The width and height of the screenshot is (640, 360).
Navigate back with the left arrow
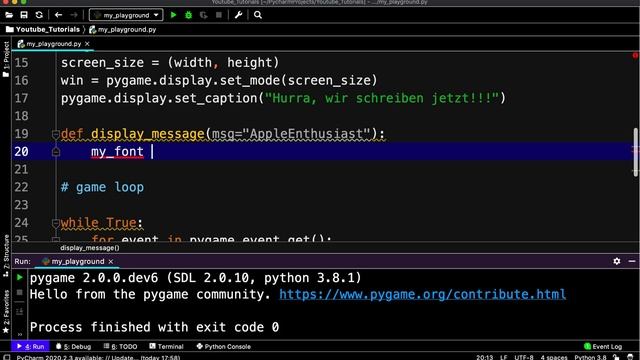point(58,15)
